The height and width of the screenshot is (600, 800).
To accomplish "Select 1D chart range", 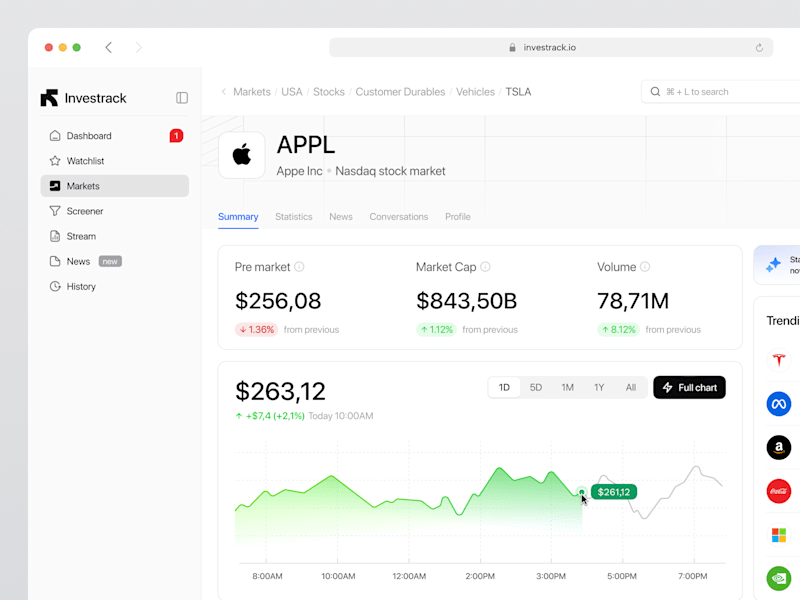I will tap(504, 387).
